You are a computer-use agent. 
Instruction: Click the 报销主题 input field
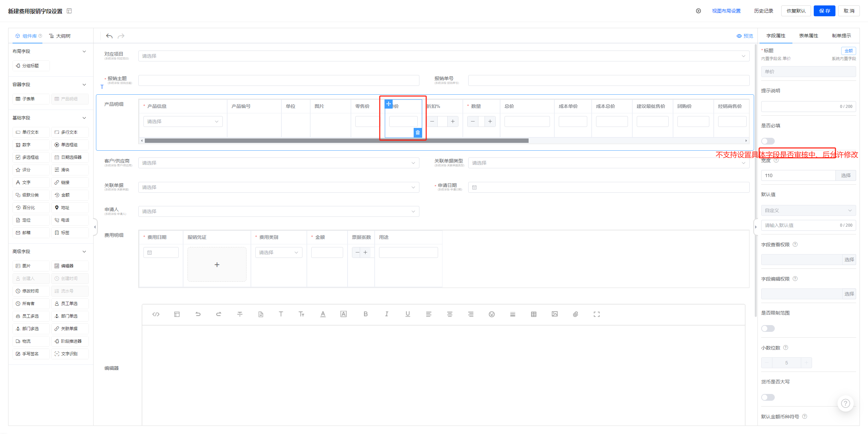pyautogui.click(x=279, y=80)
